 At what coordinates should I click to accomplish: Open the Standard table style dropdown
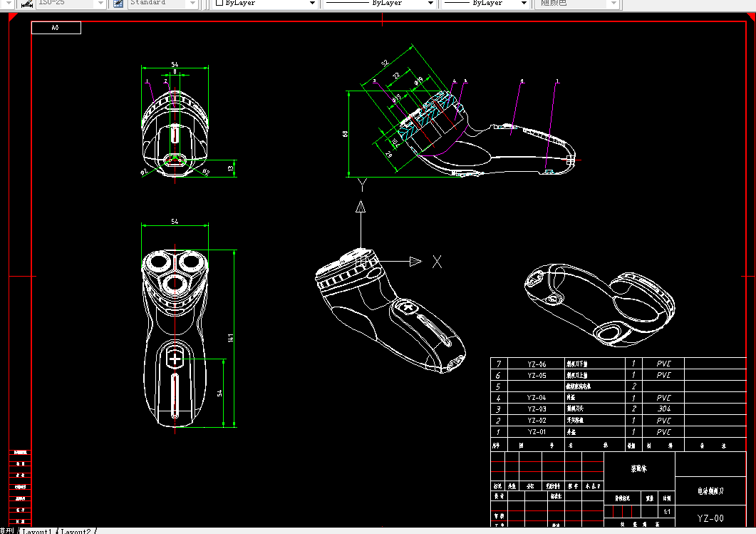pos(192,4)
